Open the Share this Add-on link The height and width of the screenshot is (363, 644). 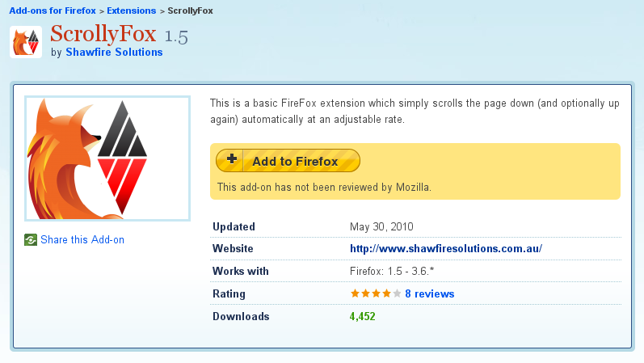click(82, 239)
